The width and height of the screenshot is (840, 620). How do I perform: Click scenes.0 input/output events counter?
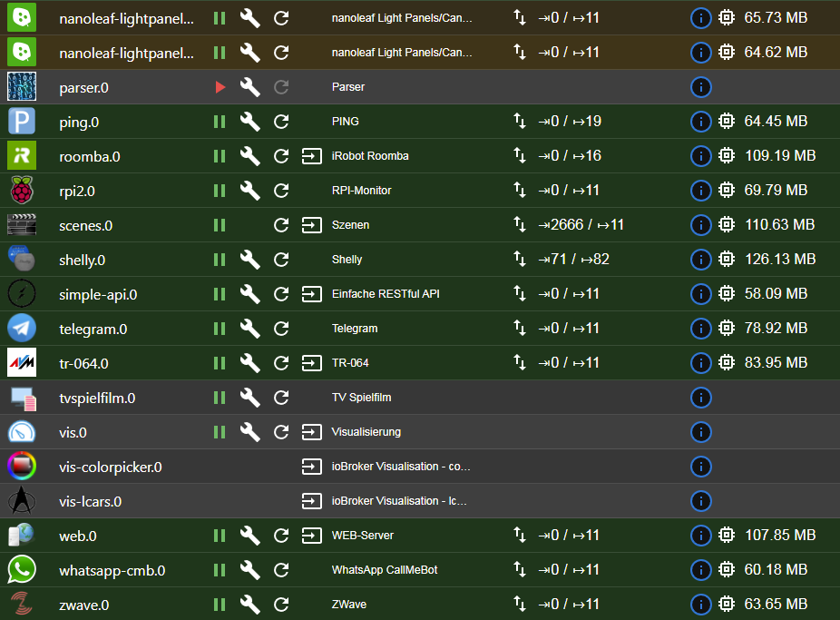click(x=581, y=225)
